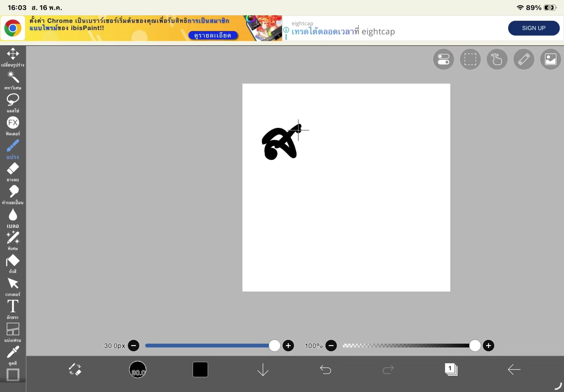Tap the anime artwork in ibisPaint ad

tap(264, 28)
